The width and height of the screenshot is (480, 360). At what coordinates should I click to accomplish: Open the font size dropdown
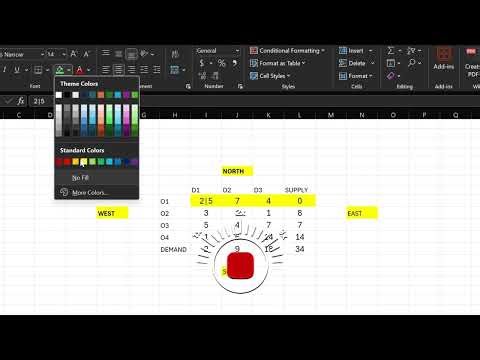[64, 54]
